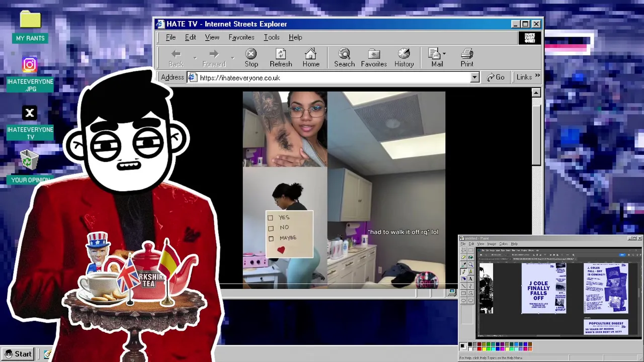
Task: Choose the Fill With Color bucket
Action: click(x=470, y=257)
